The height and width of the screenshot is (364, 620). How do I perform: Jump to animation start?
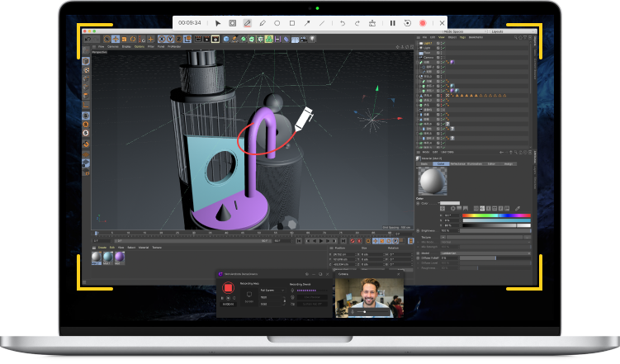tap(299, 241)
